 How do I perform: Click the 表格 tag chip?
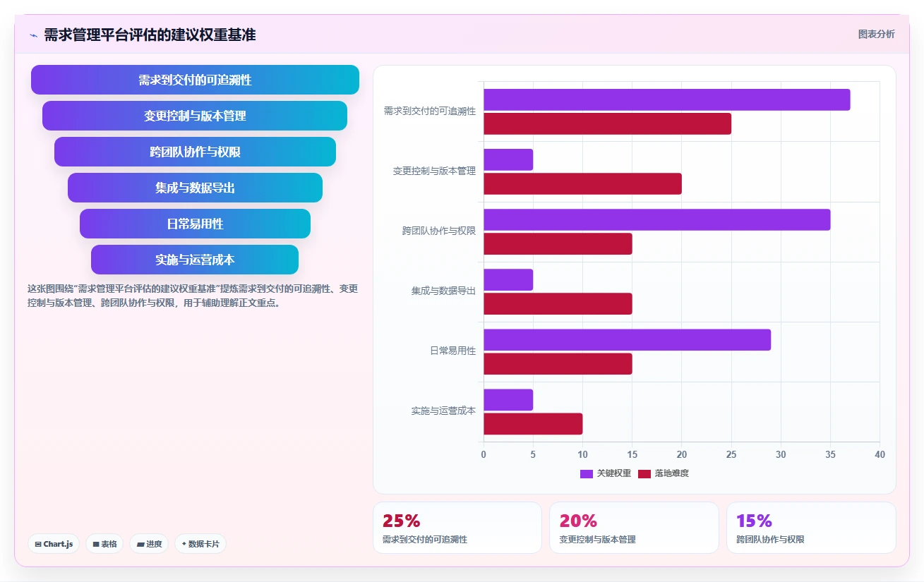[x=104, y=544]
